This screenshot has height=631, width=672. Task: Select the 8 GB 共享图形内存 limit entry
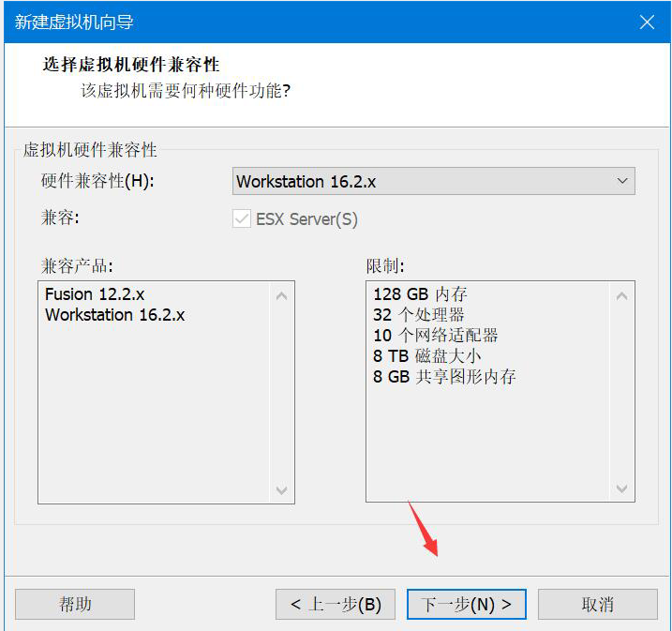point(444,377)
